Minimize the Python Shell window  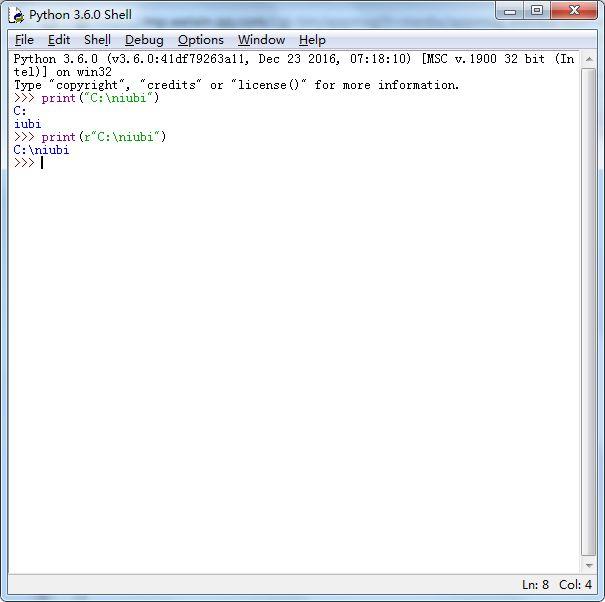tap(510, 11)
